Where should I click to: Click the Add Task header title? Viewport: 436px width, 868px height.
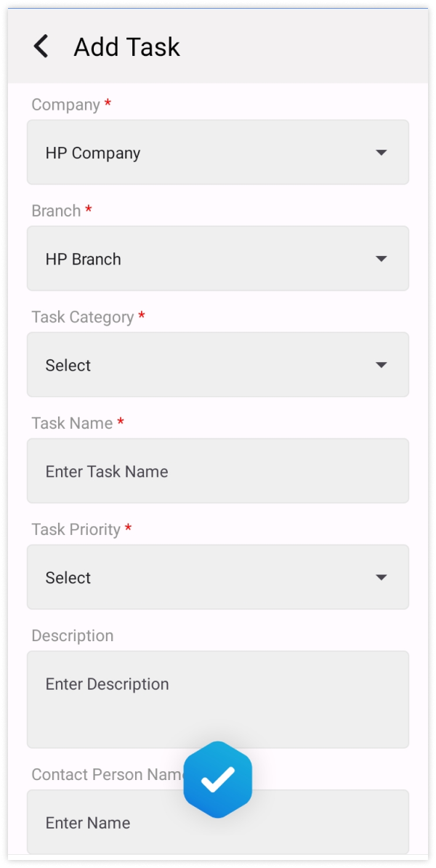(x=126, y=47)
